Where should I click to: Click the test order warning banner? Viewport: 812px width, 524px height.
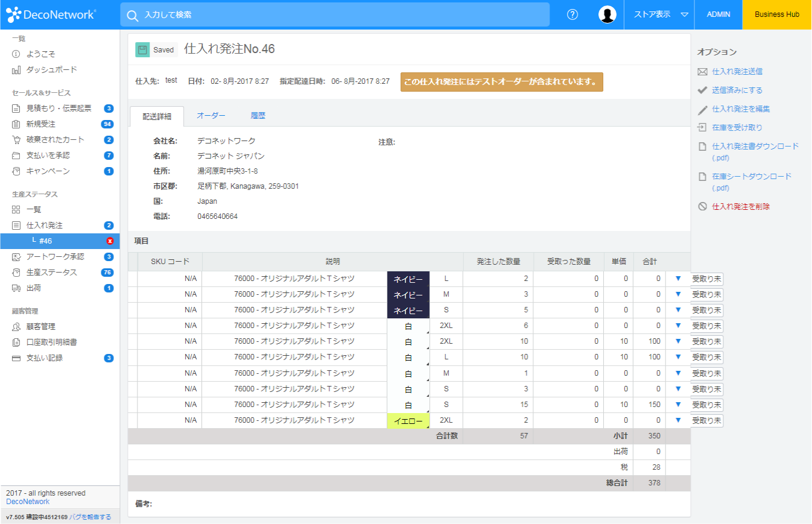[x=502, y=82]
